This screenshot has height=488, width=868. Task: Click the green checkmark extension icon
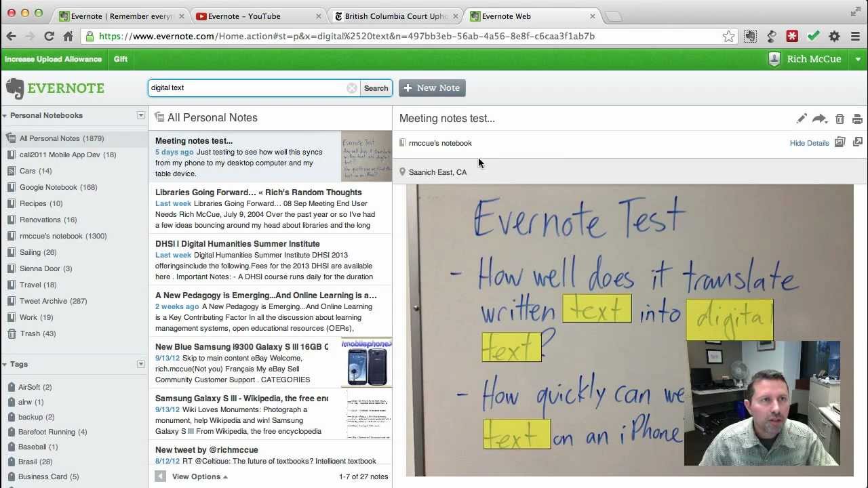click(x=814, y=37)
